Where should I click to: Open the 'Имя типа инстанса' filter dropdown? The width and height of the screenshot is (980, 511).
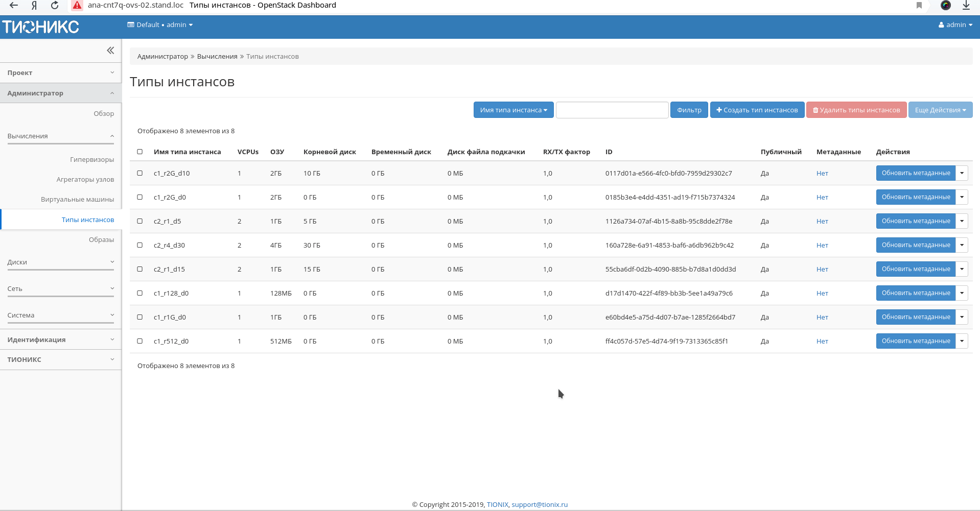click(x=513, y=110)
